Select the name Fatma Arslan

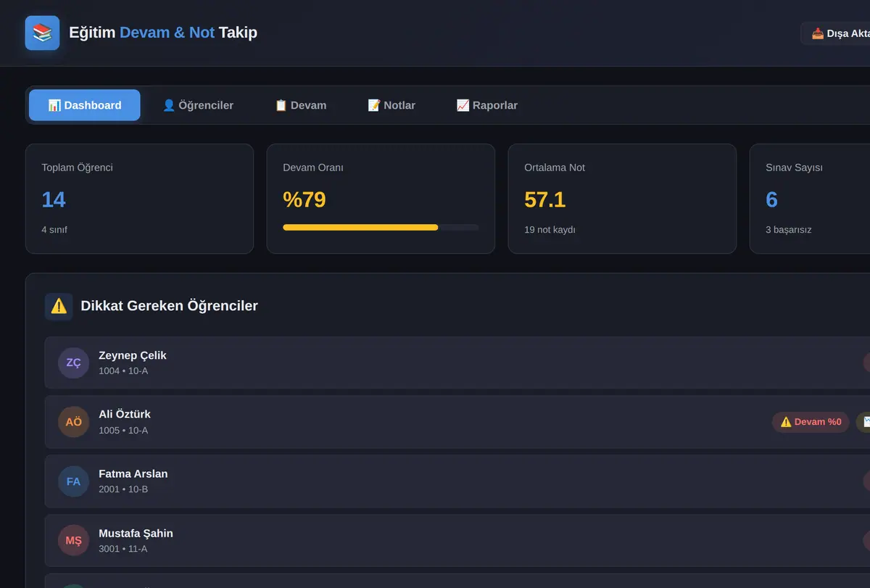coord(133,473)
